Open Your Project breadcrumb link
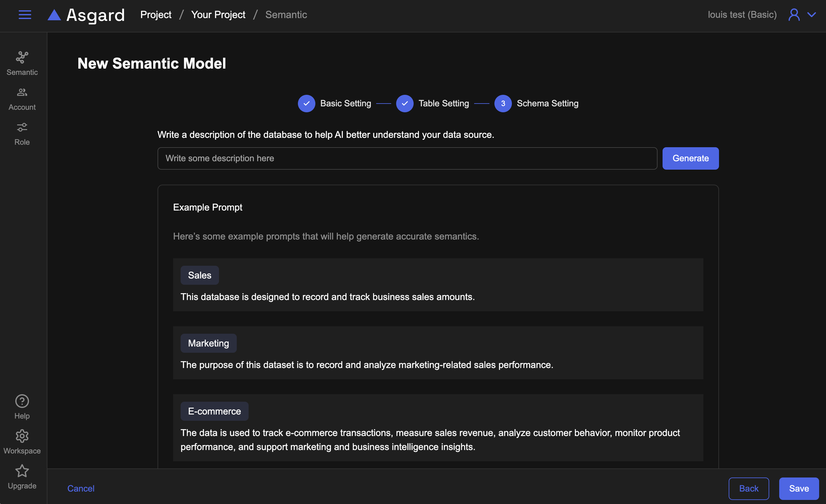Image resolution: width=826 pixels, height=504 pixels. [218, 15]
